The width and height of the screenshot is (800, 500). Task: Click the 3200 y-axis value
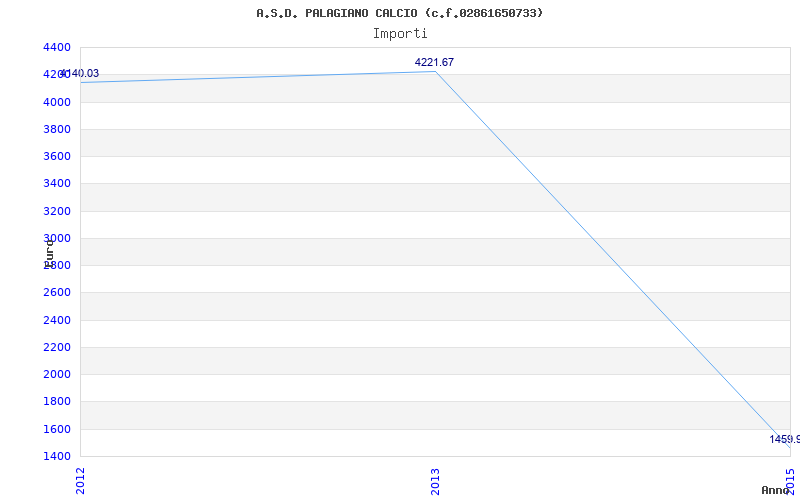click(x=57, y=211)
